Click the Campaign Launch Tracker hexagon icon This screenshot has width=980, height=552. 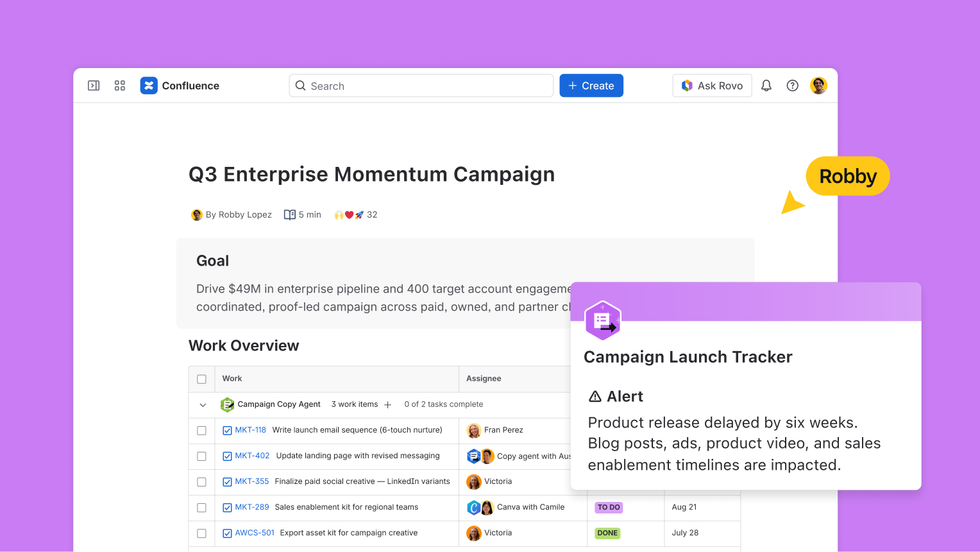tap(603, 320)
